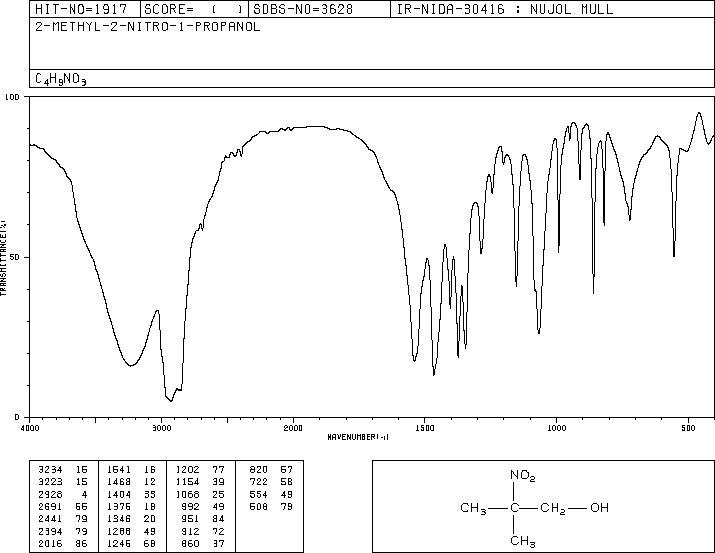
Task: Click the 100 tick label on the y-axis
Action: [x=13, y=97]
